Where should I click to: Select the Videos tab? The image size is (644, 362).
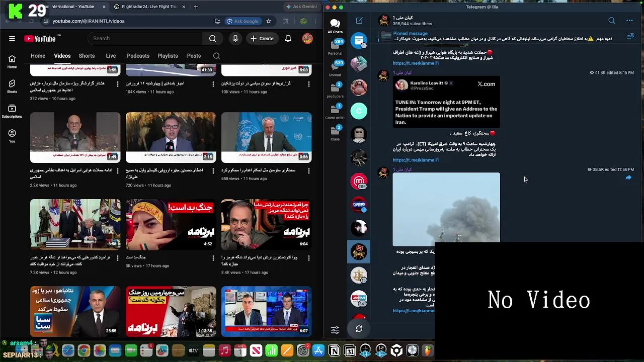tap(62, 56)
